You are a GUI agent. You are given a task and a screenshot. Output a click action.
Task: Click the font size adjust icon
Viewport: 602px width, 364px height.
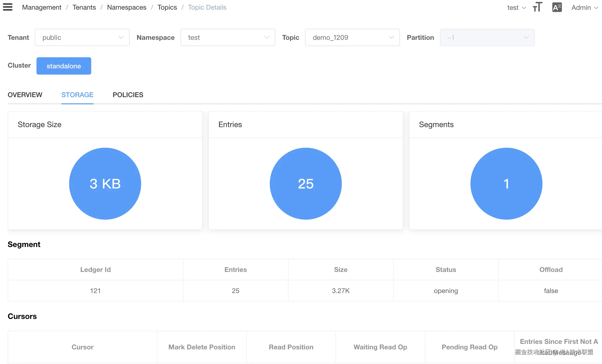click(537, 7)
